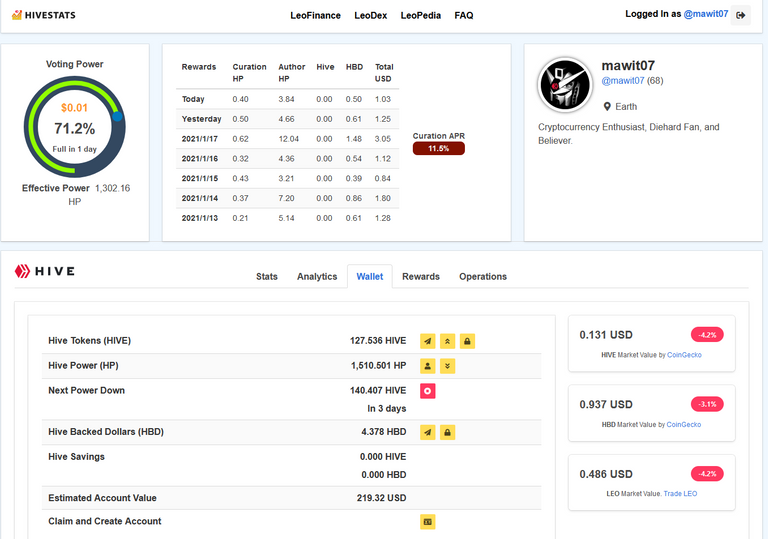
Task: Click the red HIVE logo
Action: pyautogui.click(x=45, y=271)
